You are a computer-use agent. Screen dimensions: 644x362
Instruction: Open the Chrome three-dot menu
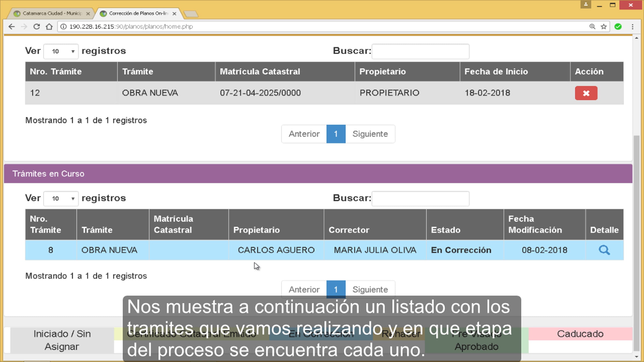[x=632, y=27]
